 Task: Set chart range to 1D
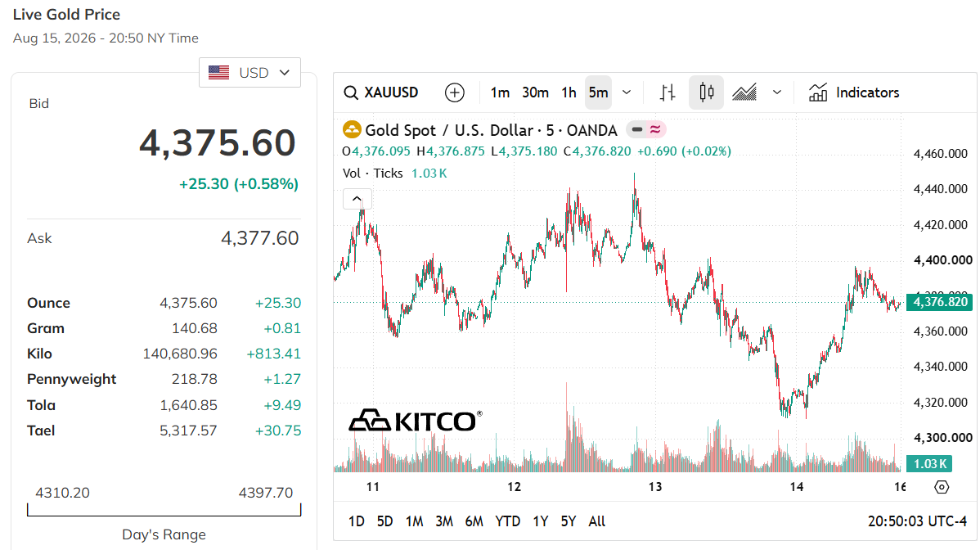(x=356, y=521)
